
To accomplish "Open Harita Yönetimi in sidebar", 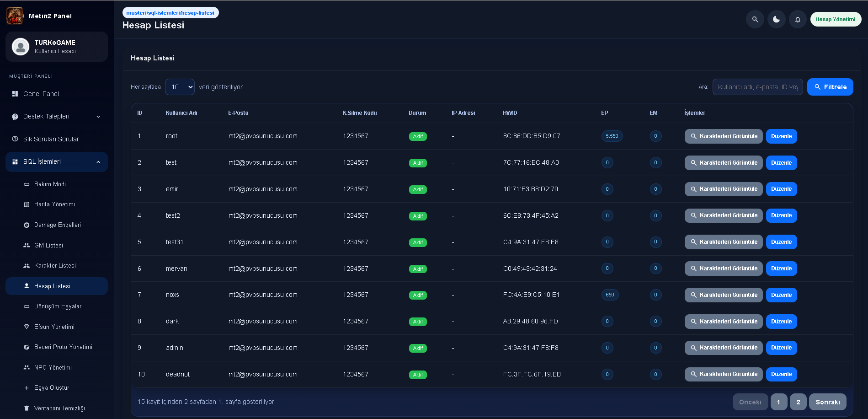I will point(57,204).
